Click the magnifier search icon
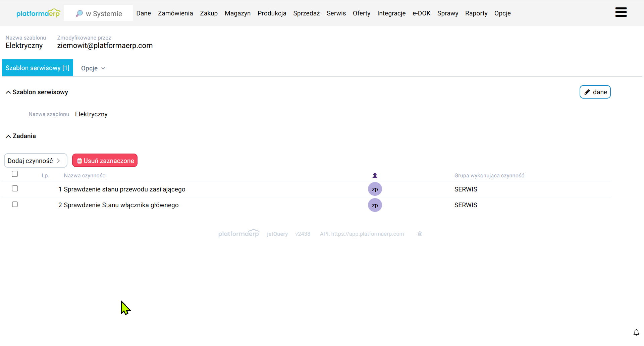This screenshot has height=346, width=644. [79, 13]
